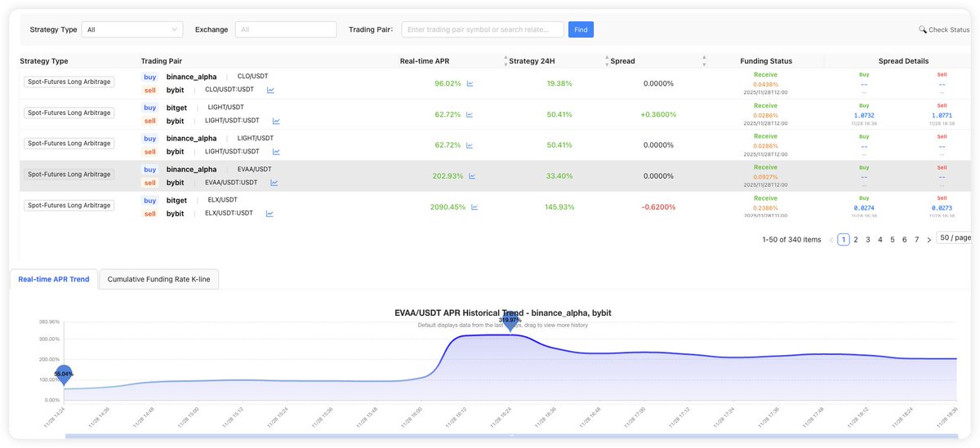Open the 50 / page size selector
Screen dimensions: 980x448
point(955,237)
